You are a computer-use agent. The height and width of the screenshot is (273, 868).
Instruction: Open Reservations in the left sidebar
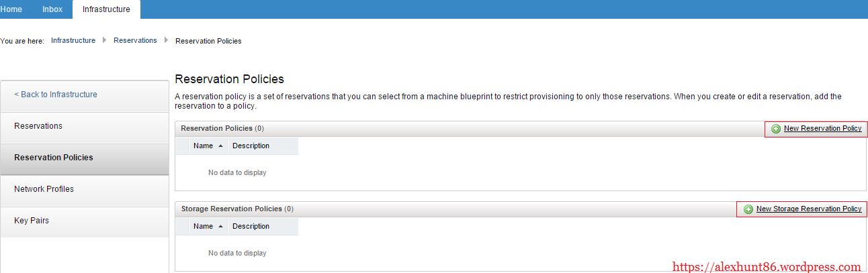[x=38, y=126]
